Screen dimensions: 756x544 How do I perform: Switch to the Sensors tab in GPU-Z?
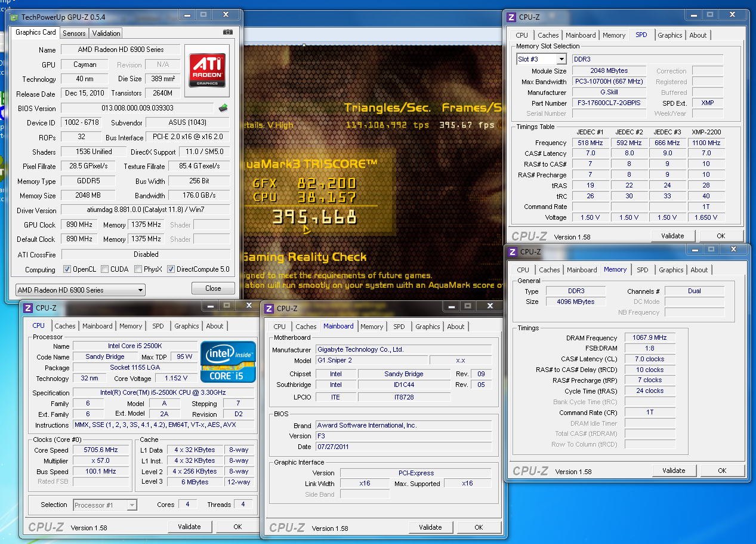[74, 33]
